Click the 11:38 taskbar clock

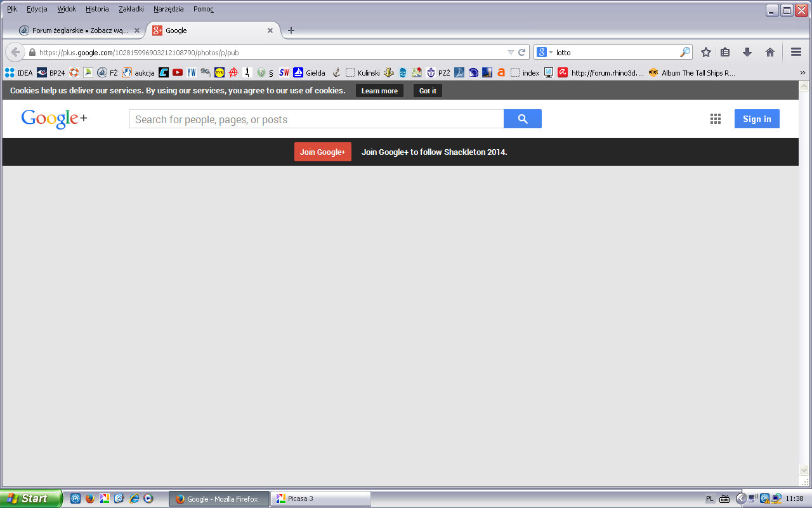[794, 498]
